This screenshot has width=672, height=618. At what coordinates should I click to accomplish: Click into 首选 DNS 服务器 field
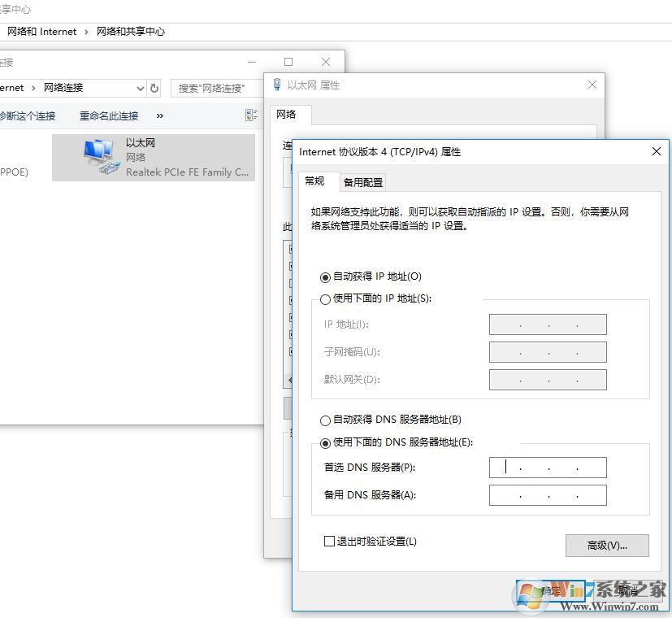548,468
